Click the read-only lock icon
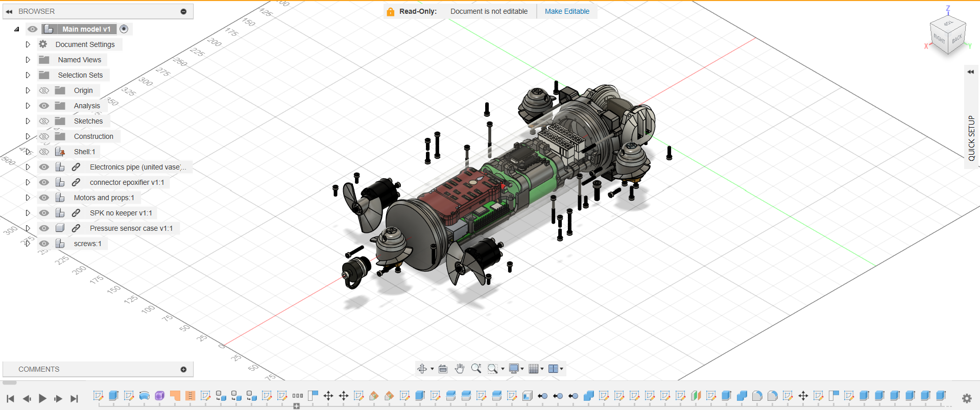 click(391, 12)
